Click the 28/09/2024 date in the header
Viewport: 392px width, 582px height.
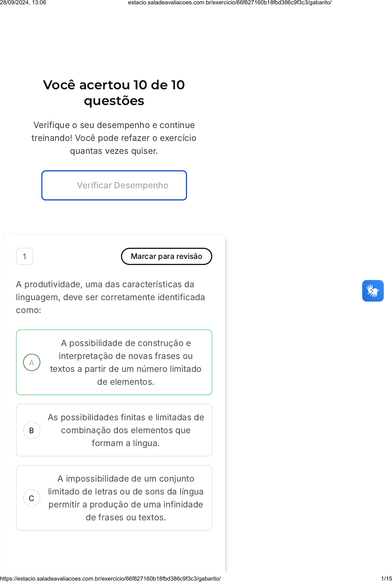(14, 3)
